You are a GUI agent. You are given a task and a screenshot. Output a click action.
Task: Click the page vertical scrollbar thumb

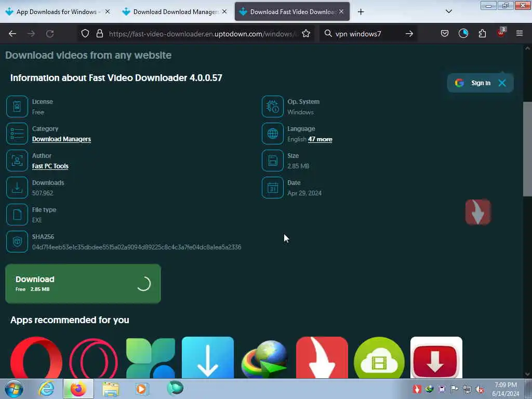click(x=527, y=149)
